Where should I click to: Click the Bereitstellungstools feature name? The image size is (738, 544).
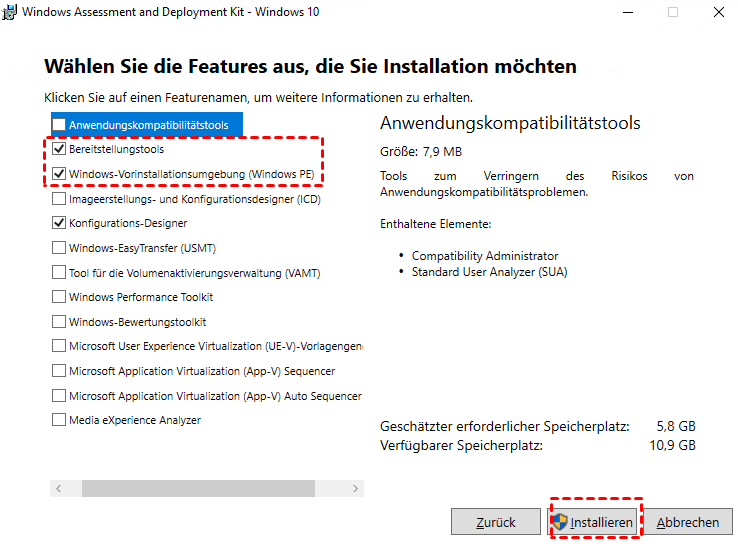click(117, 149)
